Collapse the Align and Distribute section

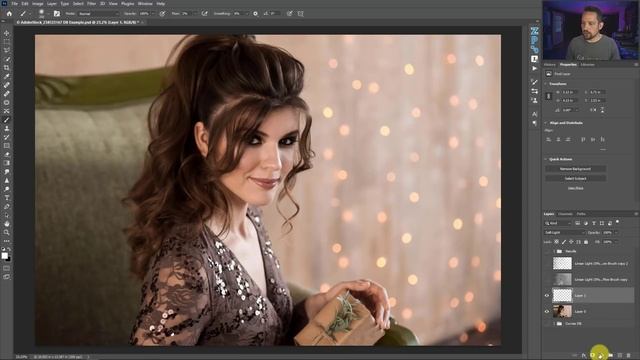click(545, 123)
